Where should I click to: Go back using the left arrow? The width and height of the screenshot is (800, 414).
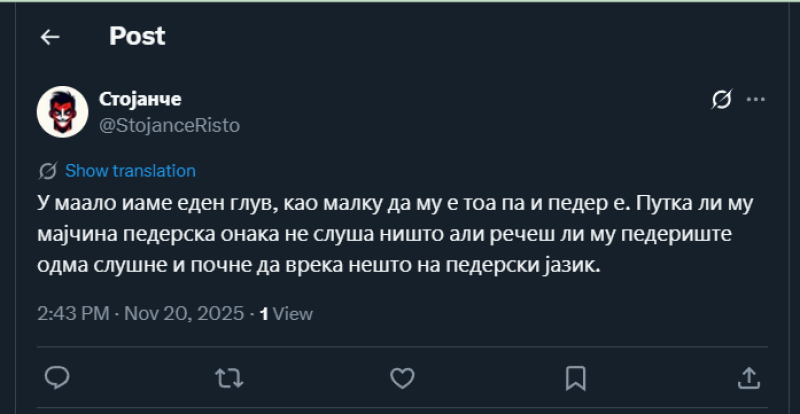[50, 37]
